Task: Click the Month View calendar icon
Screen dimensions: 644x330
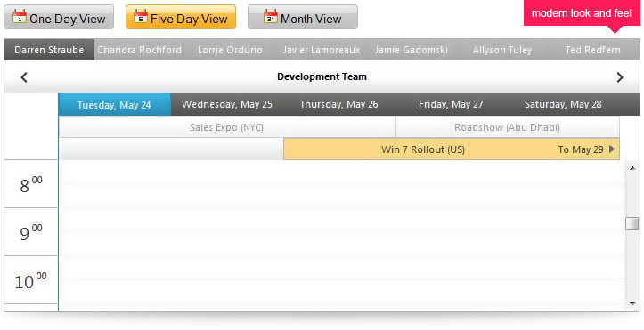Action: coord(270,17)
